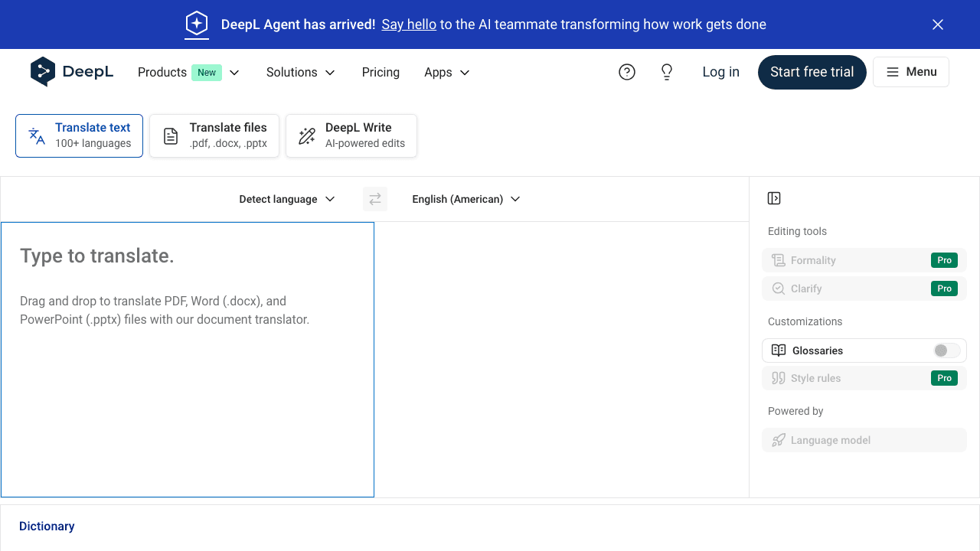Follow the Say hello link
This screenshot has height=551, width=980.
(408, 24)
